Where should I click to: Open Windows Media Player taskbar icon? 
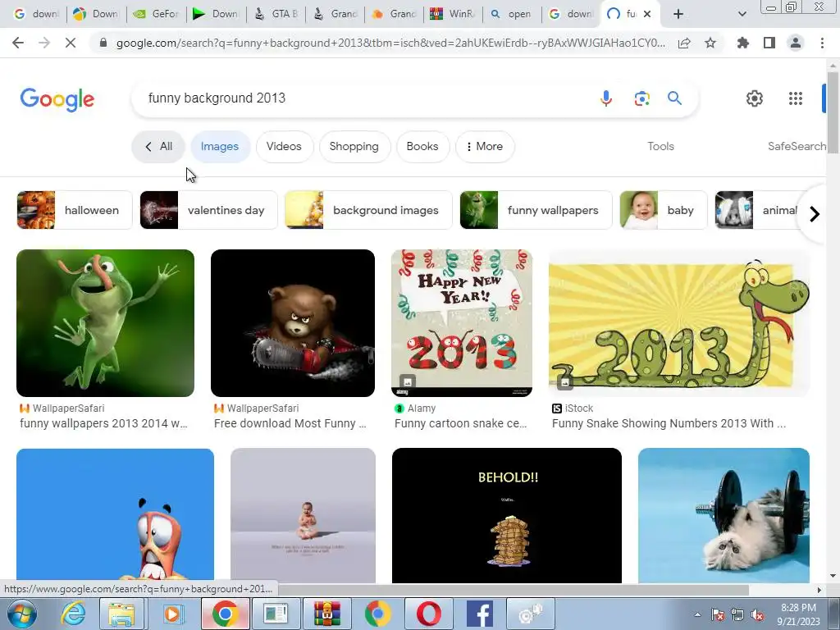[172, 614]
